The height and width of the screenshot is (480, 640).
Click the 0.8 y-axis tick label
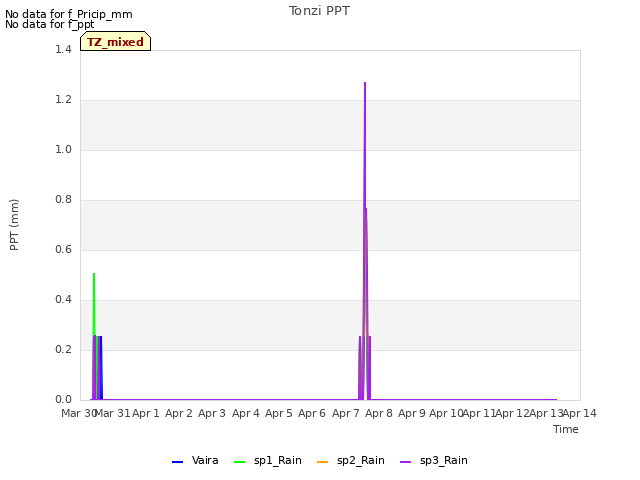click(x=63, y=200)
